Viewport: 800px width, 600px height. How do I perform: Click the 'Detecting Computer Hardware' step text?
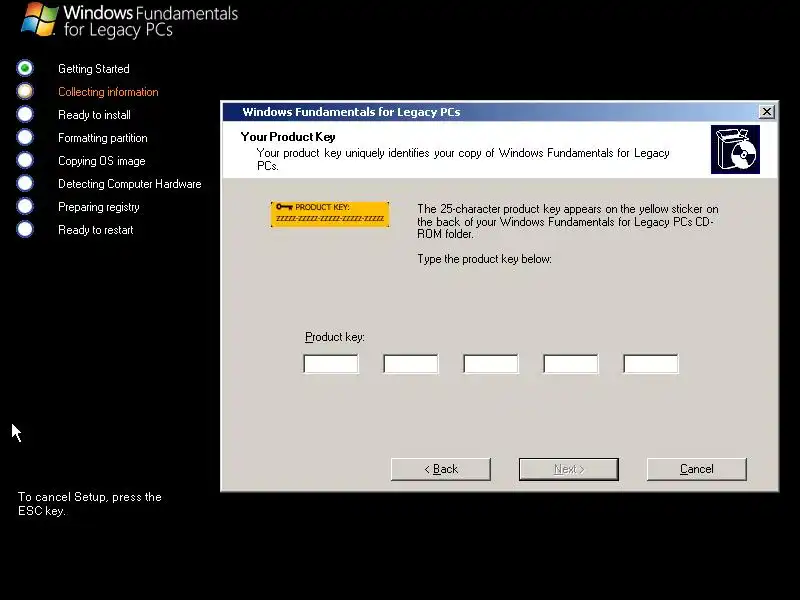(130, 184)
